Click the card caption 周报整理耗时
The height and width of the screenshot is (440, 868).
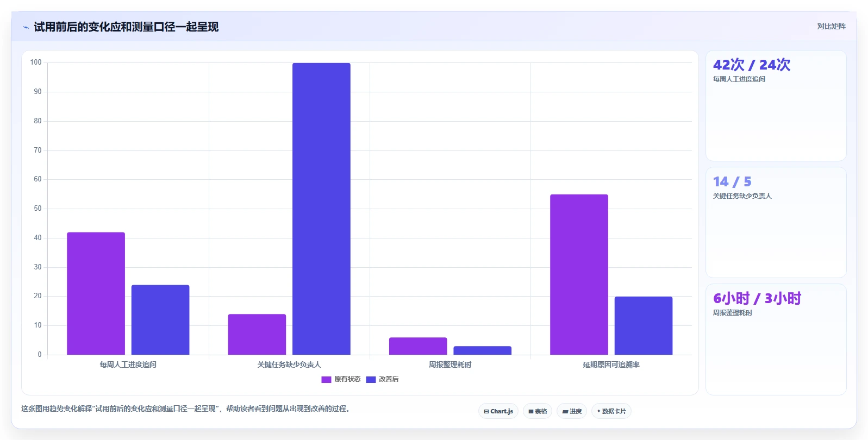[x=733, y=313]
